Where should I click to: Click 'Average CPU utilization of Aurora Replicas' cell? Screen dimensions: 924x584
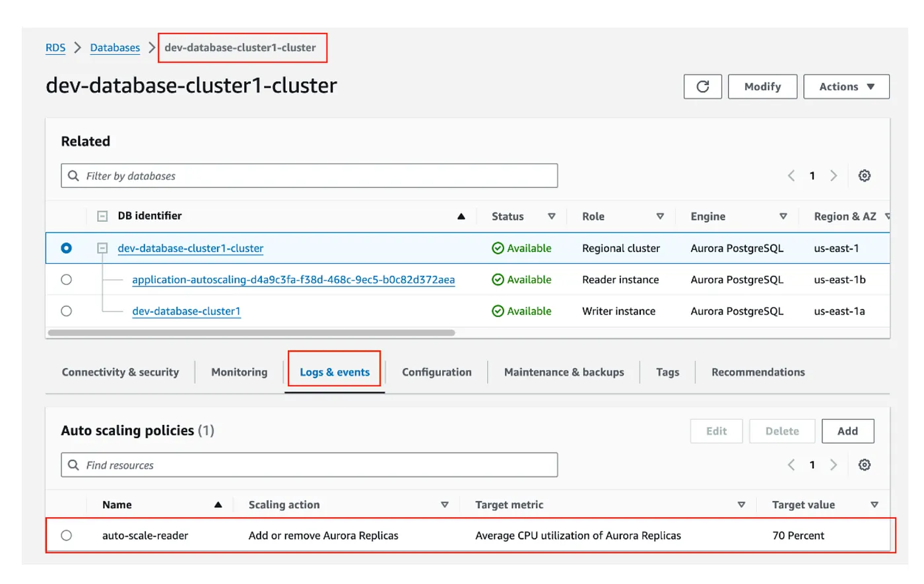(578, 536)
